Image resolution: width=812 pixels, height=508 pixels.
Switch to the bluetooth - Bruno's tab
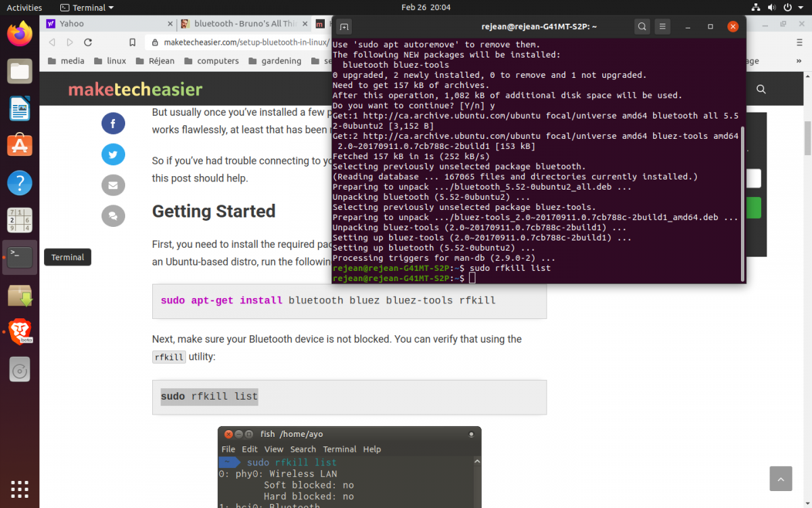[244, 24]
